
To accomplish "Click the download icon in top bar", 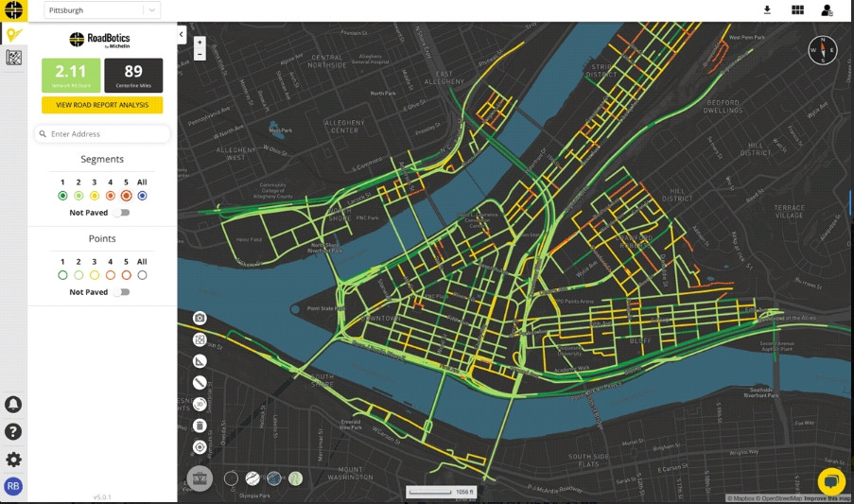I will click(767, 10).
